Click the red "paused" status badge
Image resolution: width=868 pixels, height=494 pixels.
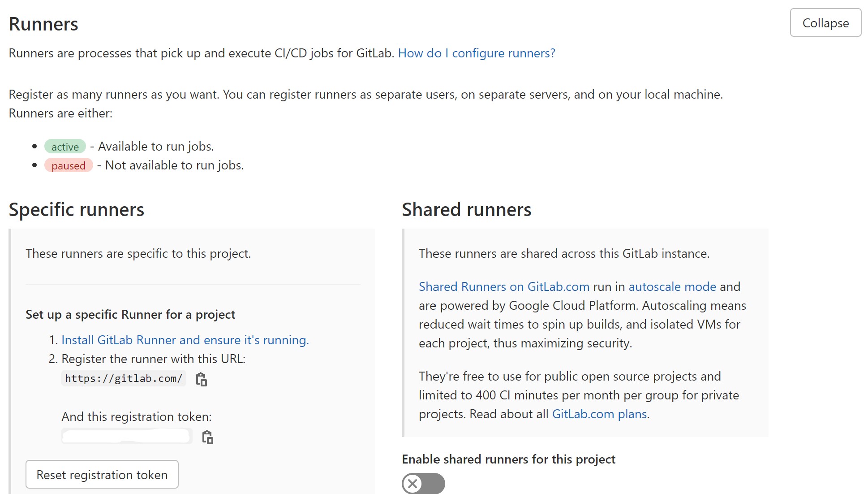pyautogui.click(x=68, y=165)
